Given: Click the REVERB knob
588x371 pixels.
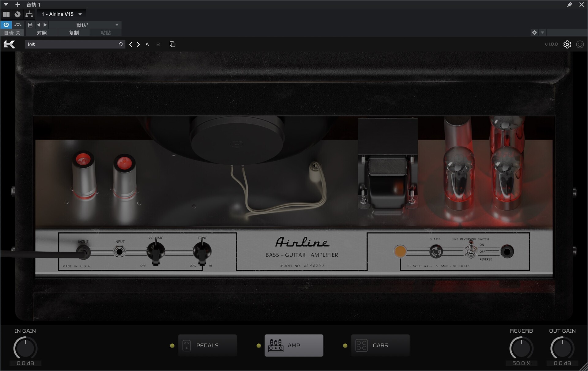Looking at the screenshot, I should pyautogui.click(x=521, y=348).
